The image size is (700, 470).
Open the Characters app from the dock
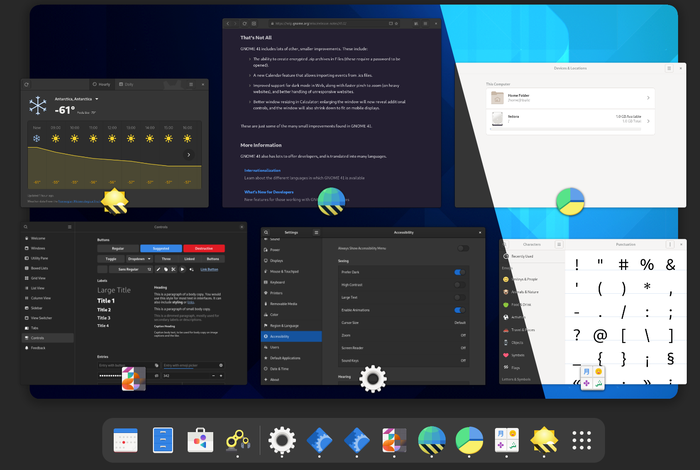[507, 440]
